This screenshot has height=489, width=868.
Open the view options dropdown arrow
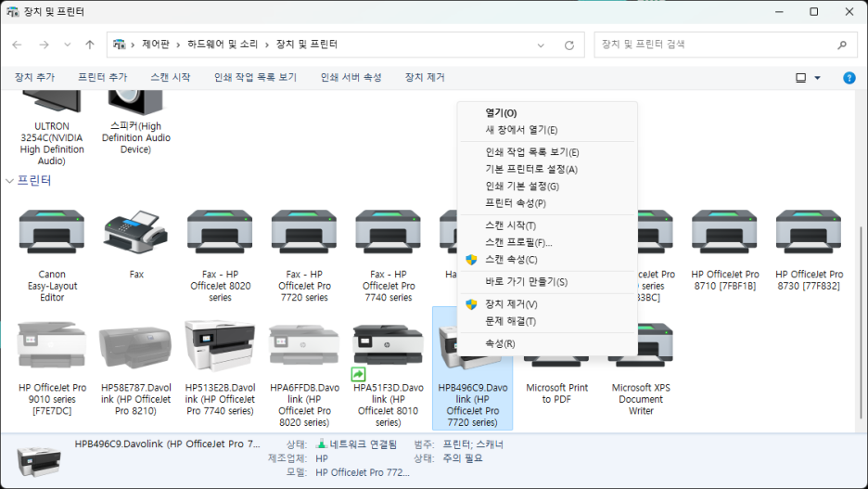pos(817,78)
